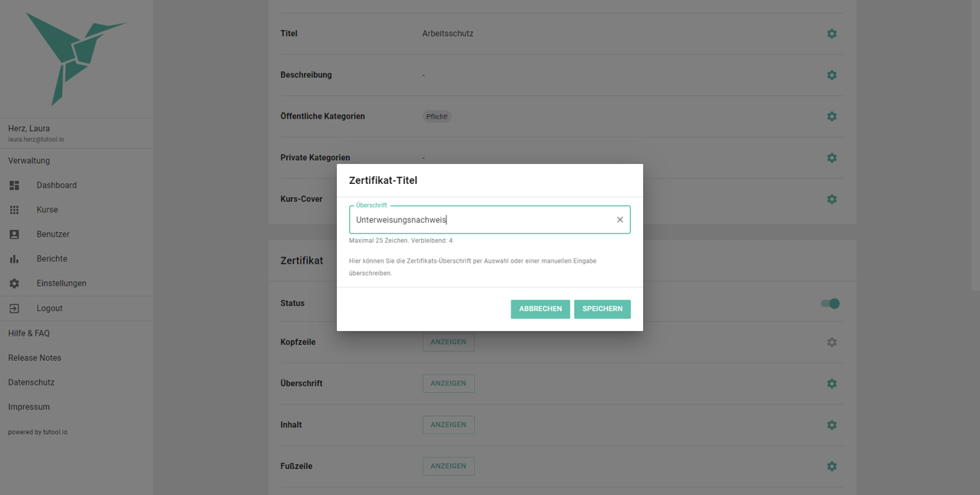Toggle the Zertifikat Status switch
The width and height of the screenshot is (980, 495).
[830, 303]
